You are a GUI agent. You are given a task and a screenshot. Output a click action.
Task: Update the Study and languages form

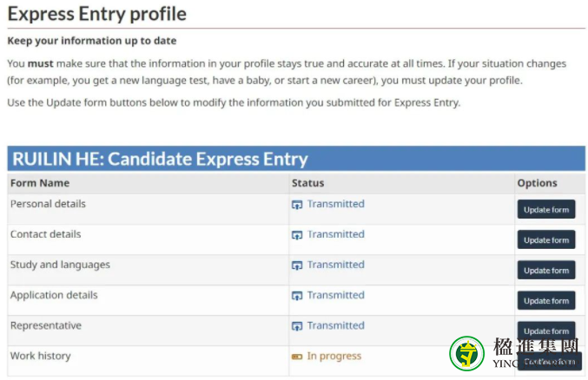(x=546, y=270)
